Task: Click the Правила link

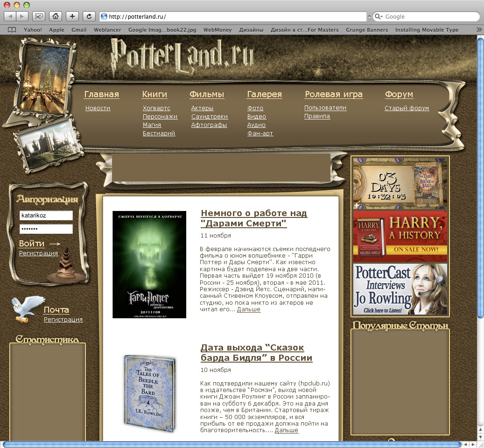Action: point(317,116)
